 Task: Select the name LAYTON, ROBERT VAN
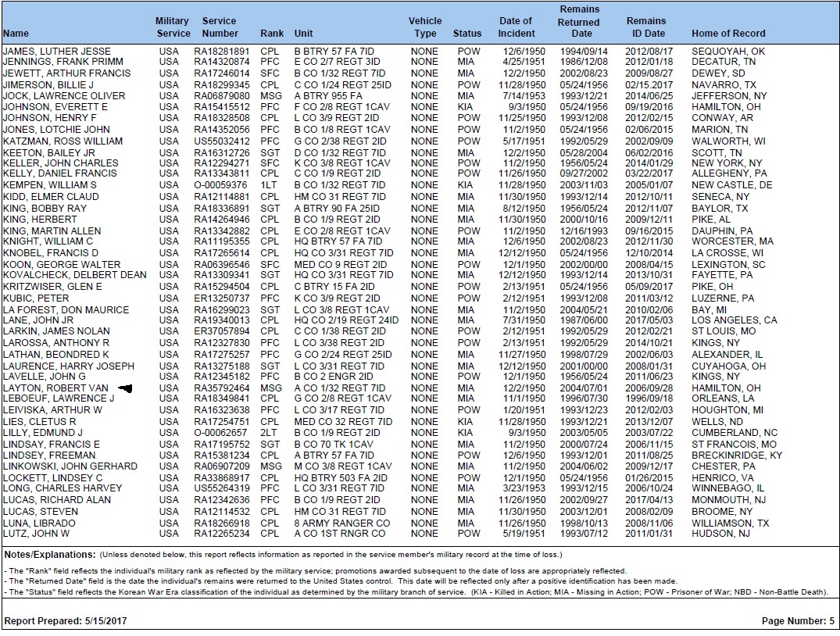[x=54, y=388]
